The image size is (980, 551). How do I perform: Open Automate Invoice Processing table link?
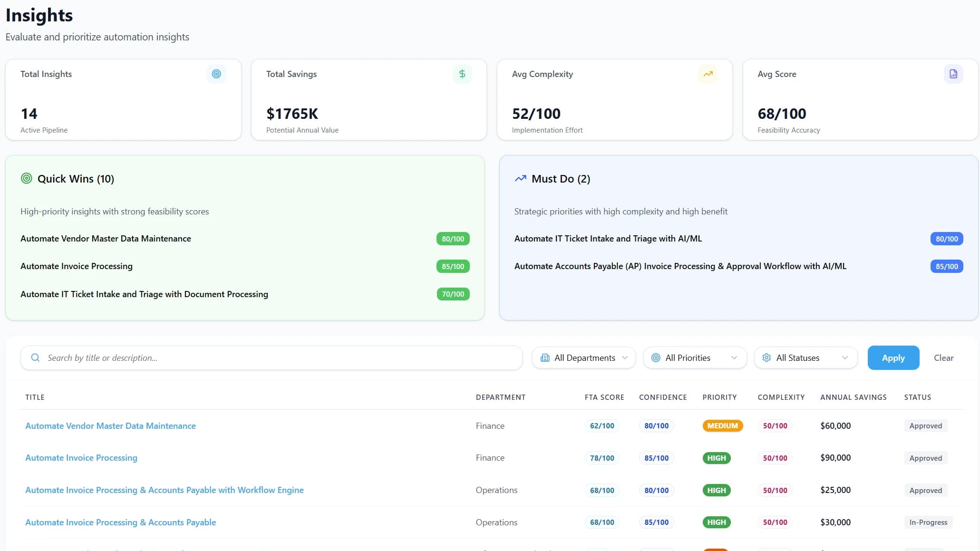click(x=81, y=458)
